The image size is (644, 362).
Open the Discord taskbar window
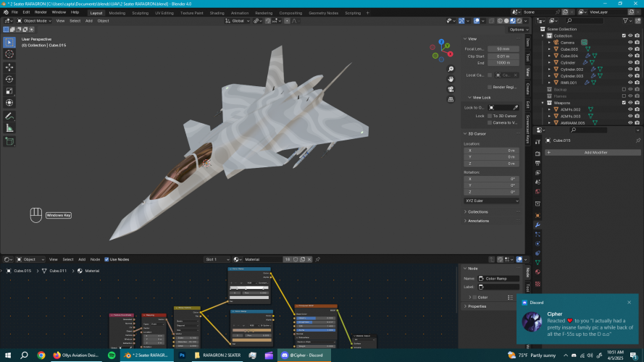tap(304, 355)
